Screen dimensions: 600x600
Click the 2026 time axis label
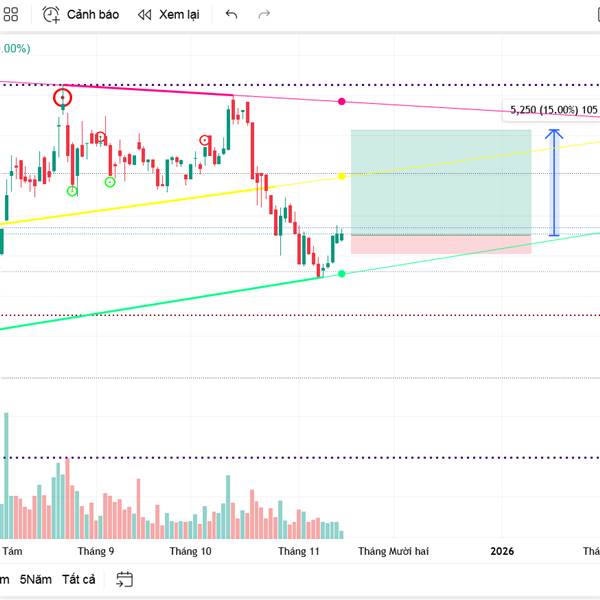[502, 551]
